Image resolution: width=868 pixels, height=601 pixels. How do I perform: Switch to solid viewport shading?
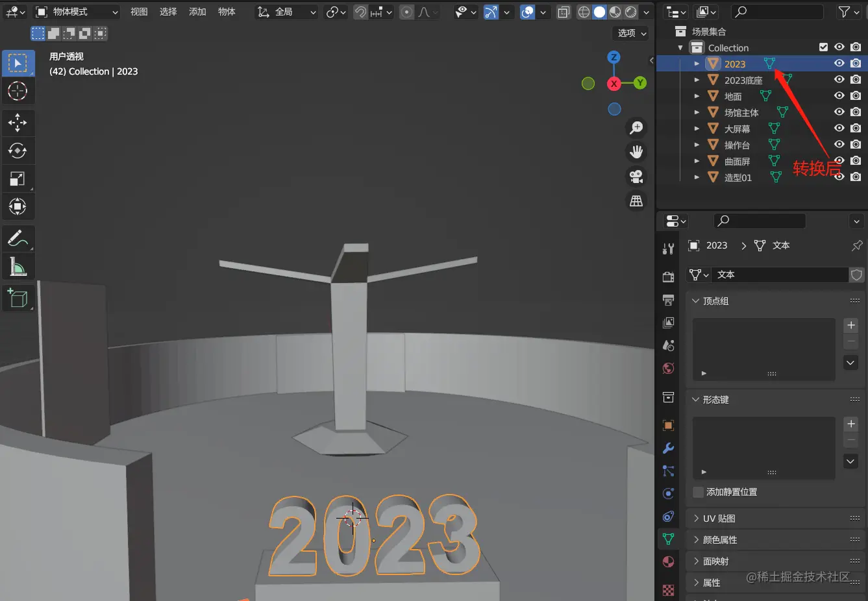pos(599,12)
